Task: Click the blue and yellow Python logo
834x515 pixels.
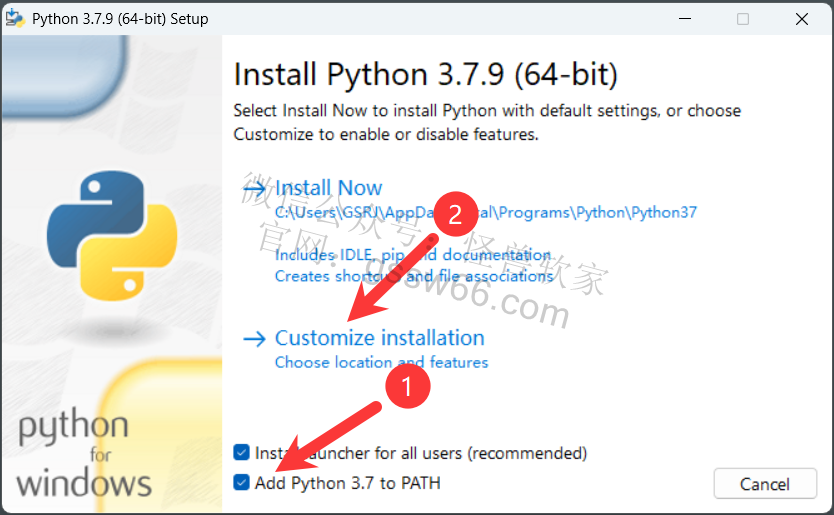Action: (x=112, y=236)
